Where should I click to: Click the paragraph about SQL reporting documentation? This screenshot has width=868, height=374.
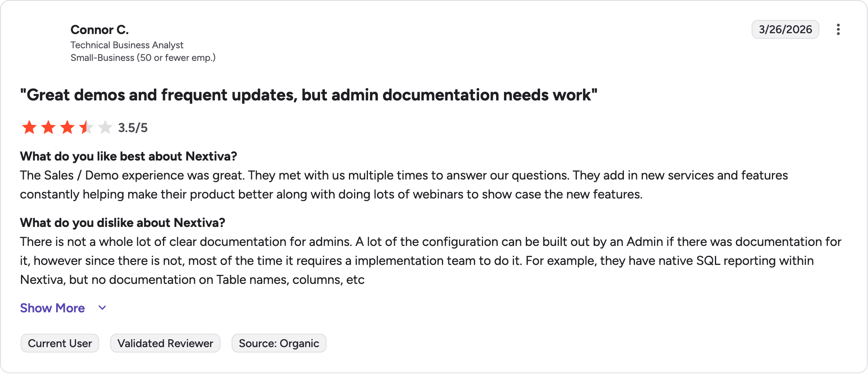coord(431,261)
